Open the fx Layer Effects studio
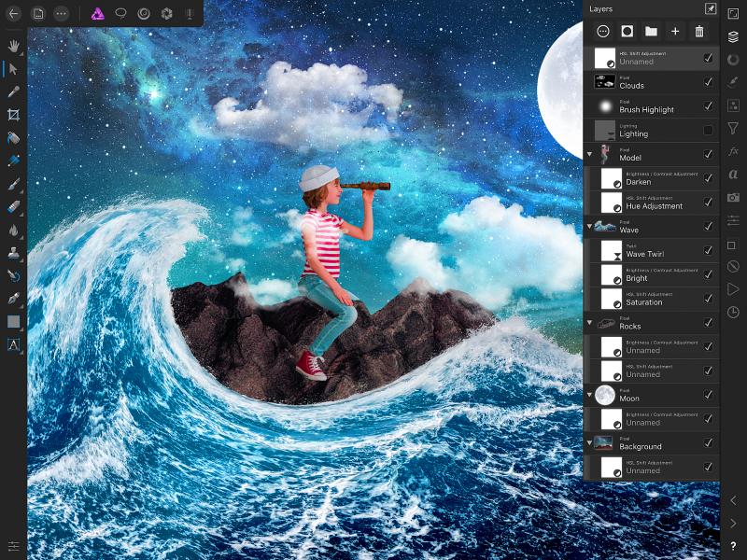The width and height of the screenshot is (747, 560). pos(733,150)
